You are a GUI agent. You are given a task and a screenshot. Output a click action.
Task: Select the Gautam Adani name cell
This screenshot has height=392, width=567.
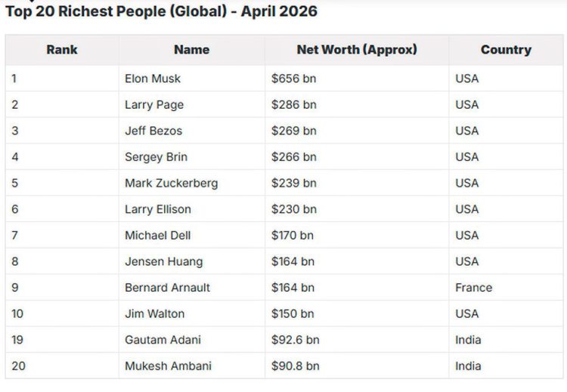click(163, 340)
